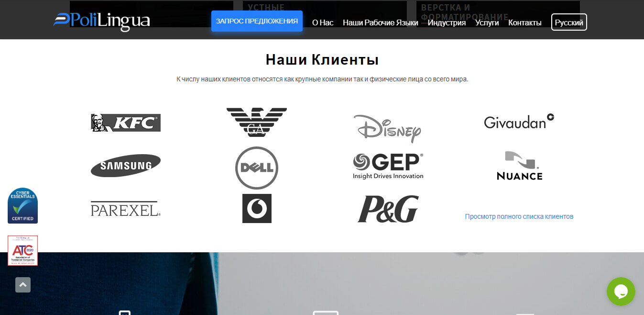Select the Индустрия menu item

point(447,22)
